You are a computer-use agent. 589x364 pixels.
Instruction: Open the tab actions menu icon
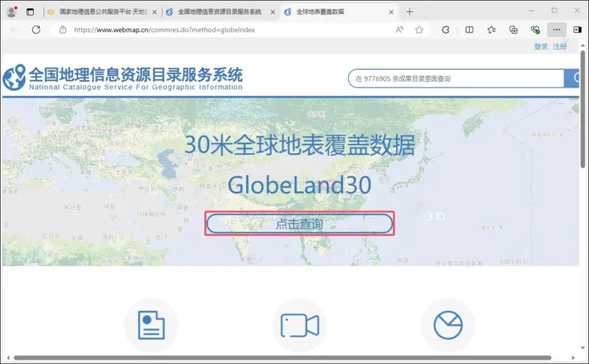[x=30, y=12]
